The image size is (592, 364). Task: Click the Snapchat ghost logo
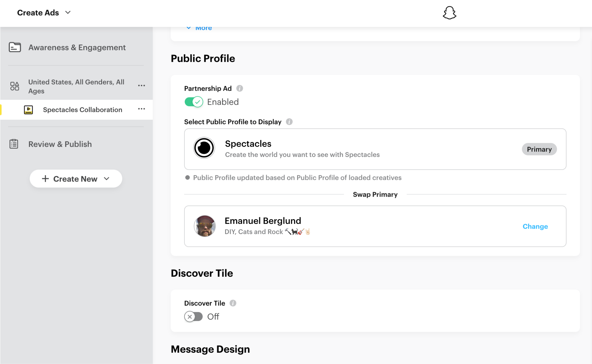pos(449,13)
